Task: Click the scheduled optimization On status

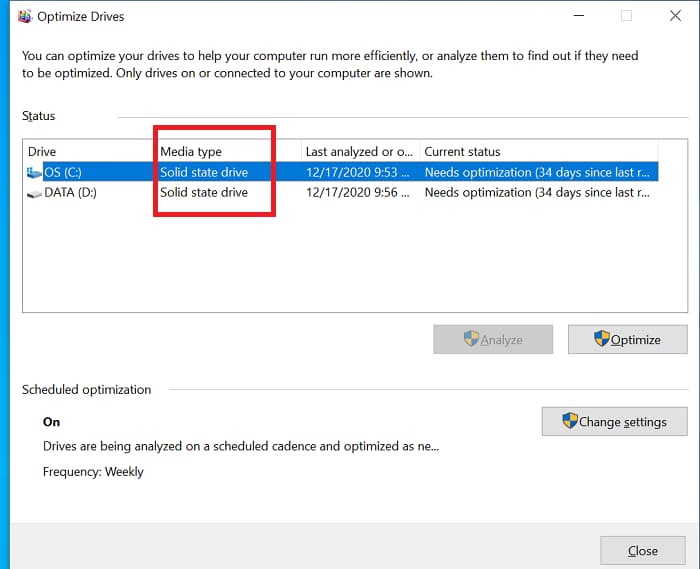Action: click(51, 422)
